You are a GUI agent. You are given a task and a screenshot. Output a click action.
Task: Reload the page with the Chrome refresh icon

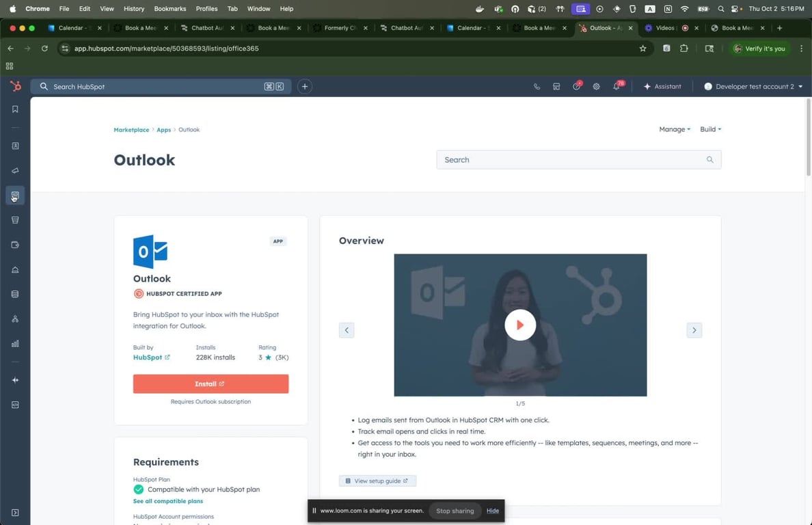(x=44, y=48)
